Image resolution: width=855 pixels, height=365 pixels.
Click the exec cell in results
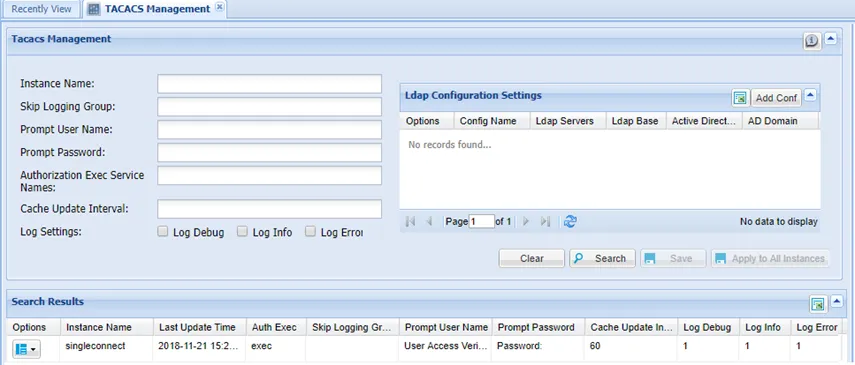(x=276, y=346)
